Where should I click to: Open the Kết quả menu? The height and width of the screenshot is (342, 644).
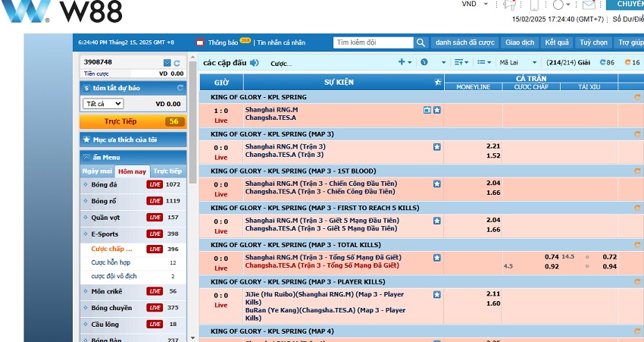(x=557, y=42)
